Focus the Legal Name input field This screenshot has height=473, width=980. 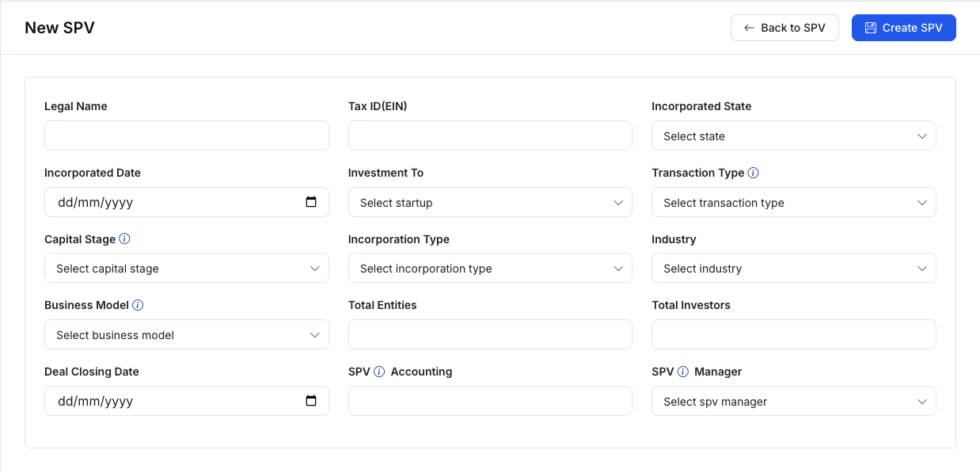(x=186, y=135)
